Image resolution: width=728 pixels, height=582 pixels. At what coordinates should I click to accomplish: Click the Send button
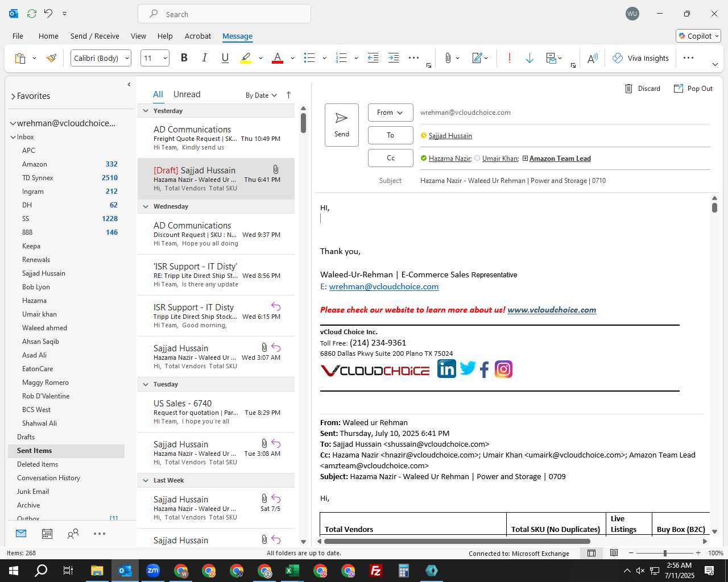pos(342,125)
